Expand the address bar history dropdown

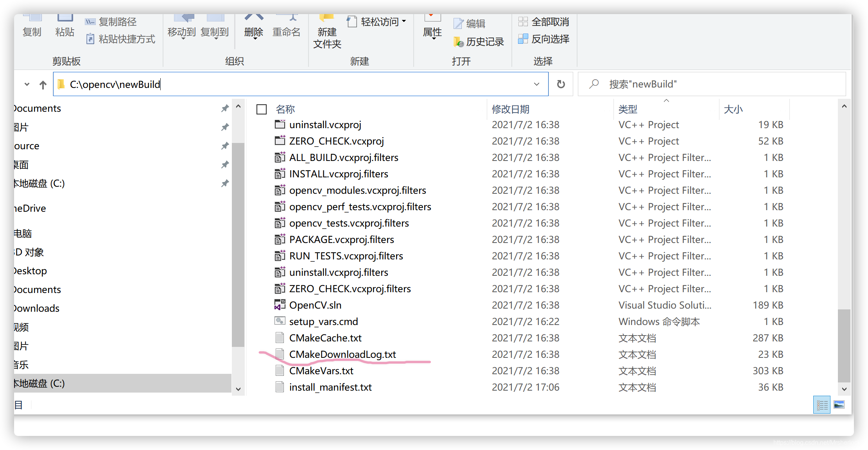[536, 84]
